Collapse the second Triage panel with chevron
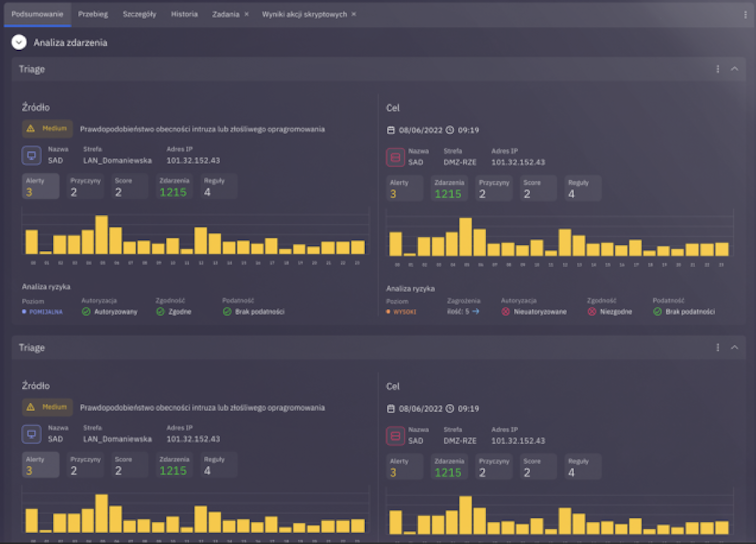The width and height of the screenshot is (756, 544). [735, 348]
